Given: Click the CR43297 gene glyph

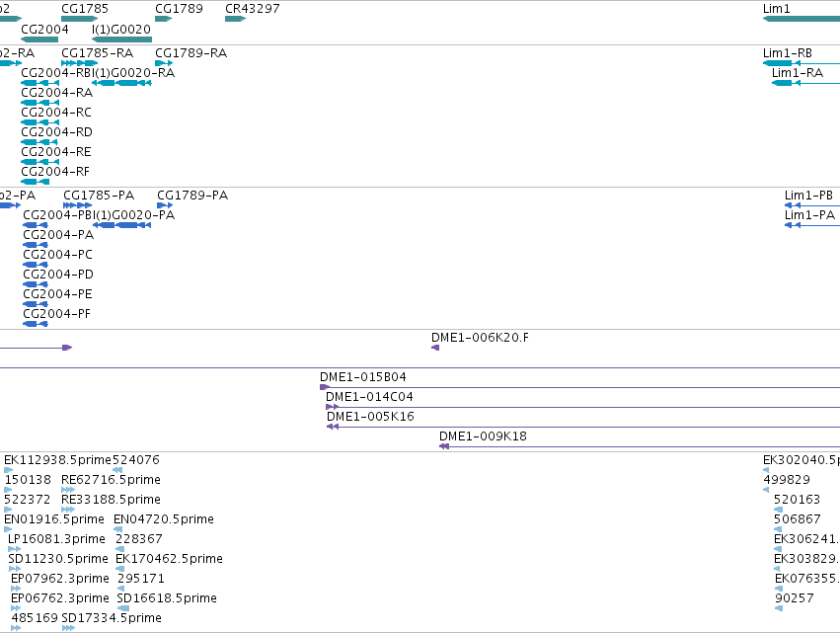Looking at the screenshot, I should [x=235, y=20].
